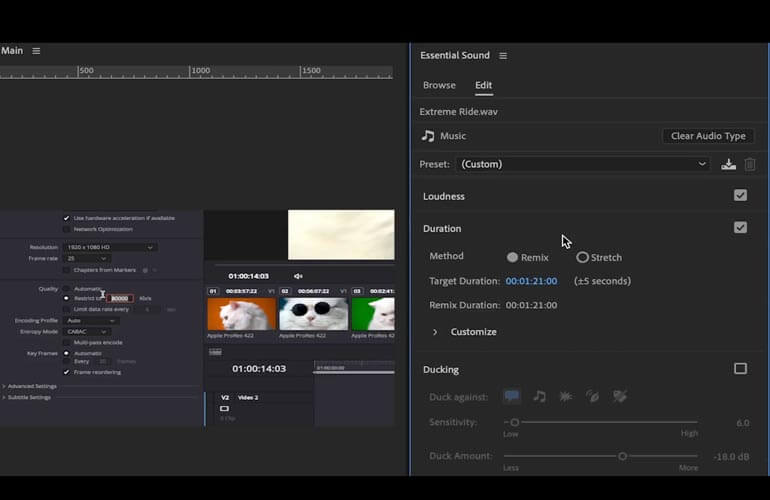Toggle the Duration checkbox
The width and height of the screenshot is (770, 500).
pyautogui.click(x=740, y=227)
